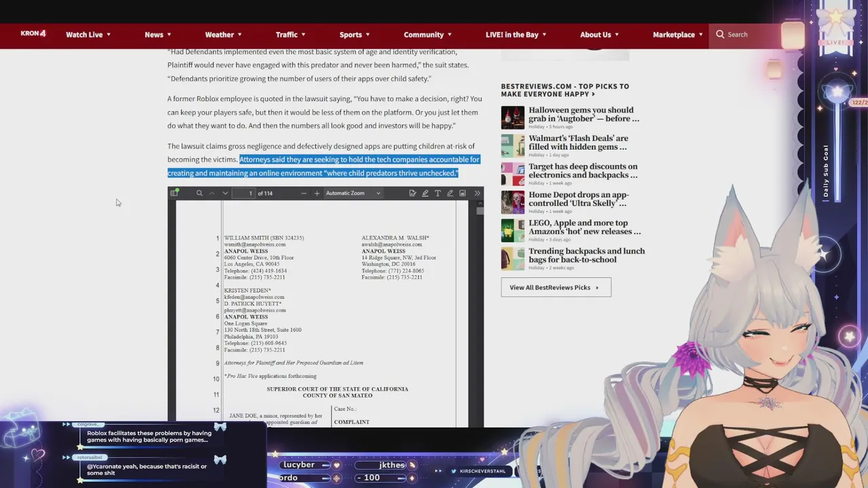The width and height of the screenshot is (868, 488).
Task: Click the Halloween gems article thumbnail
Action: [x=513, y=118]
